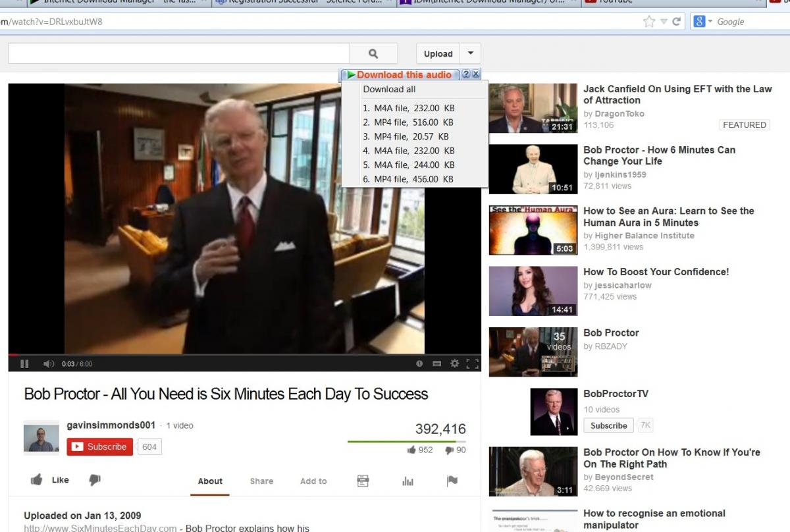
Task: Subscribe to gavinsimmonds001 channel
Action: [100, 446]
